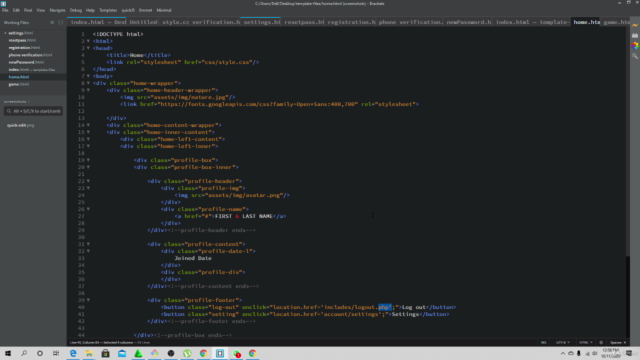This screenshot has height=360, width=640.
Task: Open the UTF-8 encoding dropdown
Action: click(563, 342)
